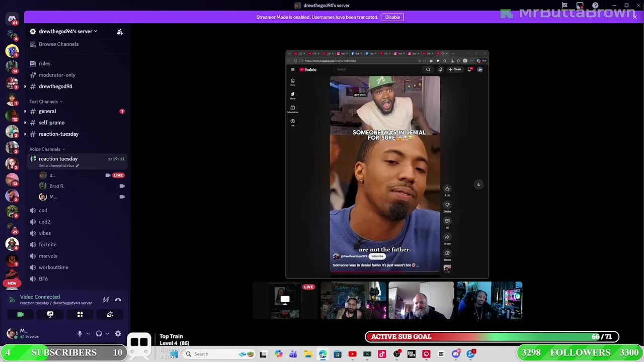Open microphone input options arrow
Image resolution: width=644 pixels, height=362 pixels.
click(x=88, y=333)
